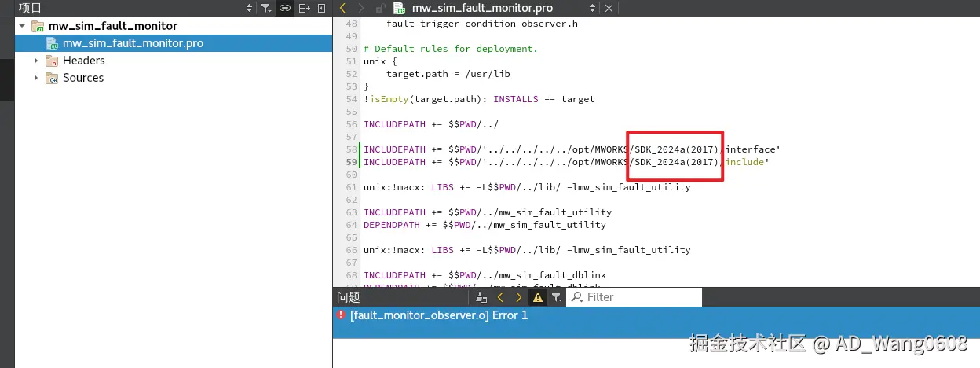The width and height of the screenshot is (980, 368).
Task: Click the file write-lock icon
Action: click(381, 8)
